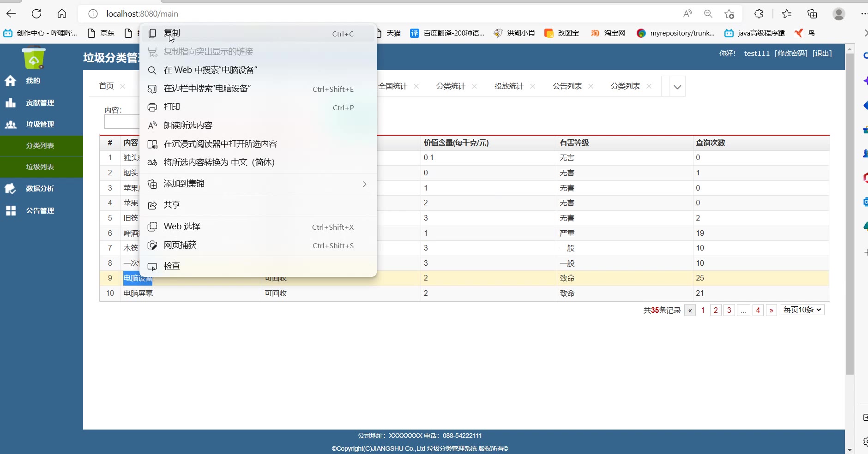
Task: Open 分类列表 in the sidebar
Action: tap(41, 146)
